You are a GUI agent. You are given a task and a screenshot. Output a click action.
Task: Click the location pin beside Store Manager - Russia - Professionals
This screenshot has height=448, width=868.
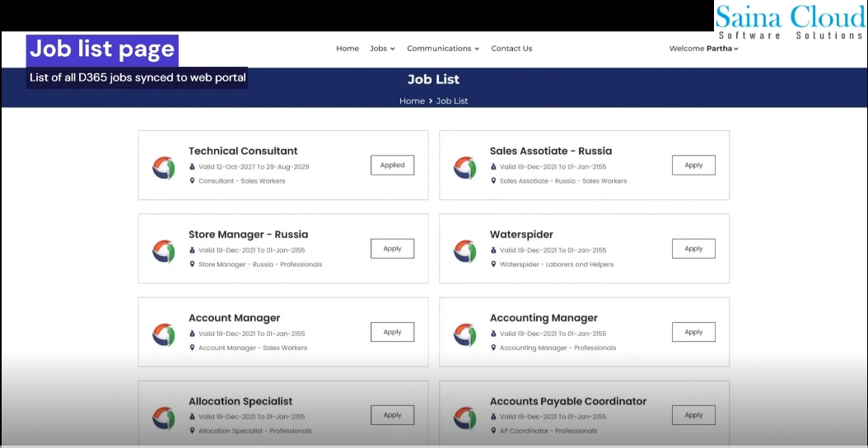(192, 264)
